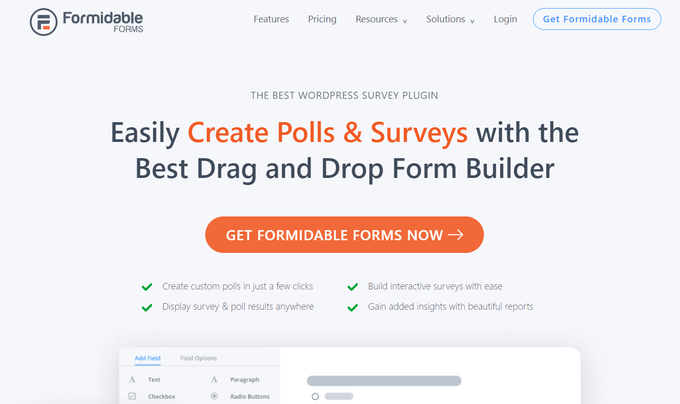The image size is (680, 404).
Task: Click the Login link
Action: (x=505, y=19)
